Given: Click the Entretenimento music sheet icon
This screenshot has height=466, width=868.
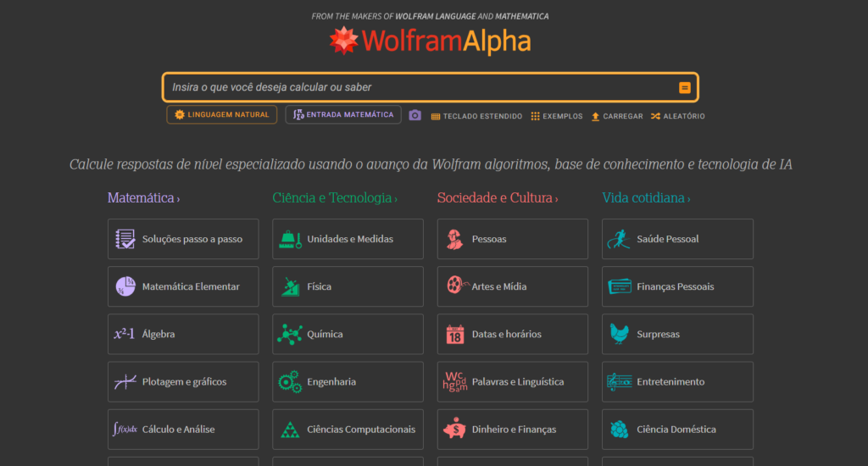Looking at the screenshot, I should 620,382.
